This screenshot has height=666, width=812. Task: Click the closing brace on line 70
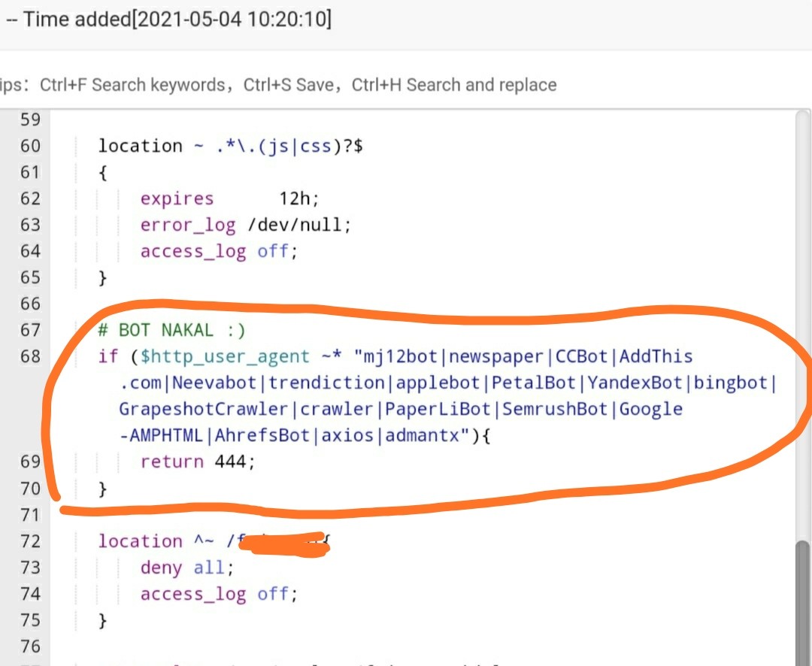(103, 489)
